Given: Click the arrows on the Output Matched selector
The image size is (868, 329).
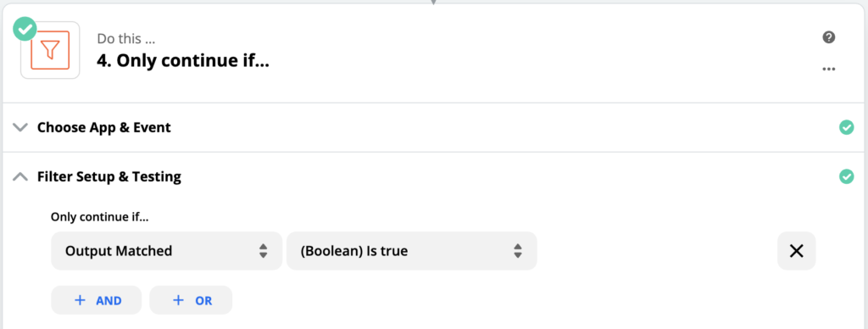Looking at the screenshot, I should [x=264, y=251].
